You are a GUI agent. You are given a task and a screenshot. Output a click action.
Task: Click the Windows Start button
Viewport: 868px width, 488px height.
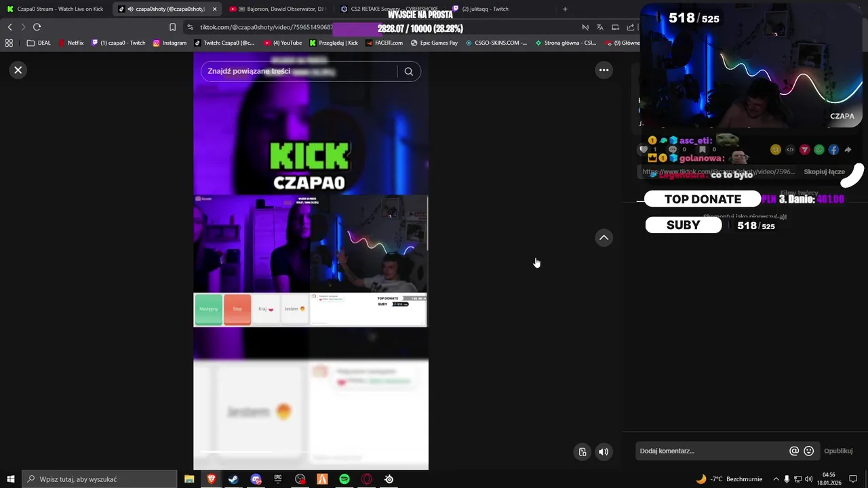pyautogui.click(x=10, y=479)
